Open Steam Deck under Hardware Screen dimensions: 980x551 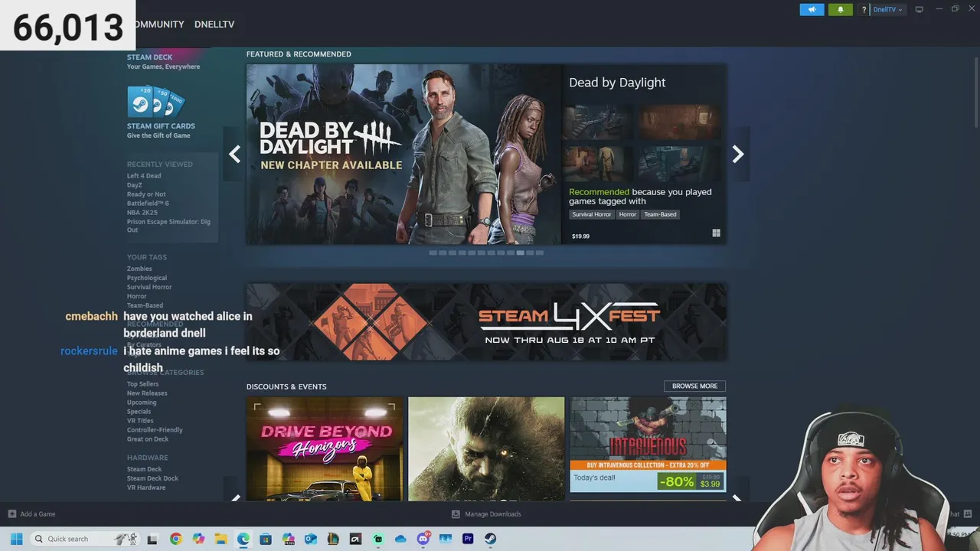tap(144, 469)
